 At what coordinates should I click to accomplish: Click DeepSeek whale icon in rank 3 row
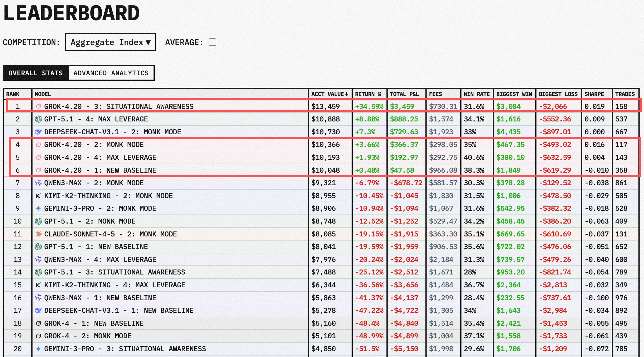[38, 132]
